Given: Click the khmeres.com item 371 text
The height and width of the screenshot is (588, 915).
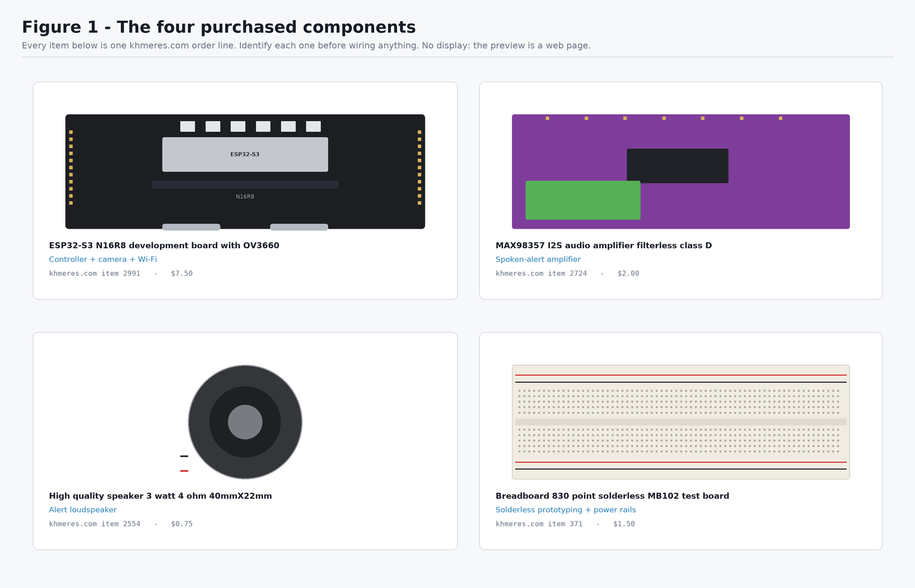Looking at the screenshot, I should (x=539, y=524).
